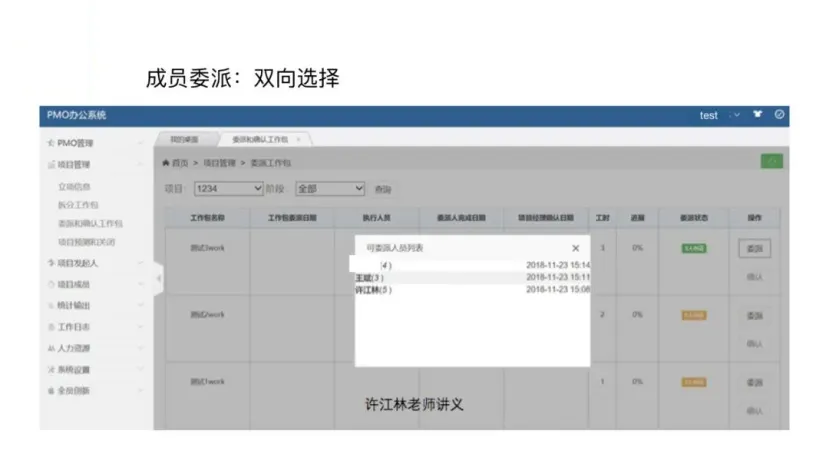This screenshot has width=830, height=467.
Task: Click the green button above the table
Action: (771, 161)
